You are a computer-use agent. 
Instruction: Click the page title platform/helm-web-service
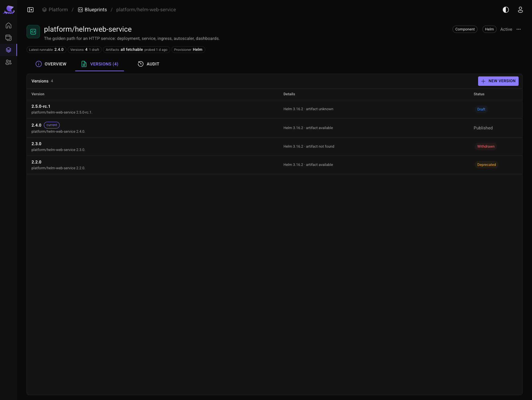coord(88,29)
